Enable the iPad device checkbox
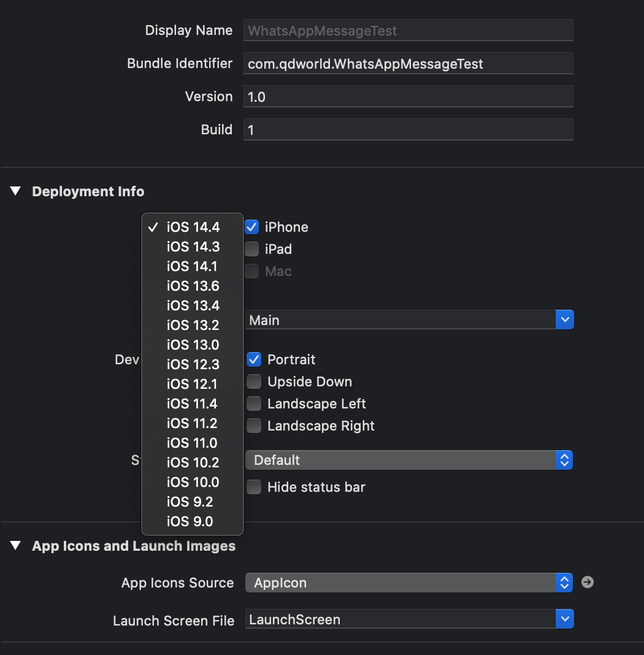Image resolution: width=644 pixels, height=655 pixels. pyautogui.click(x=251, y=249)
